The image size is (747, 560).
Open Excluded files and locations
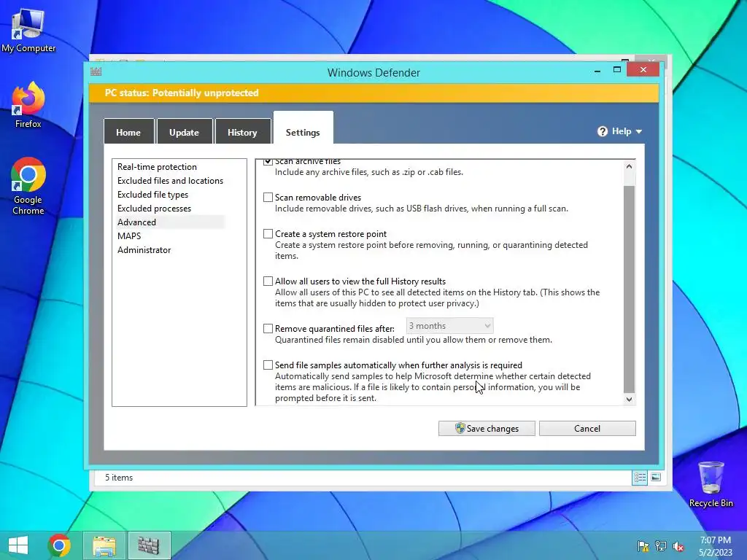170,181
